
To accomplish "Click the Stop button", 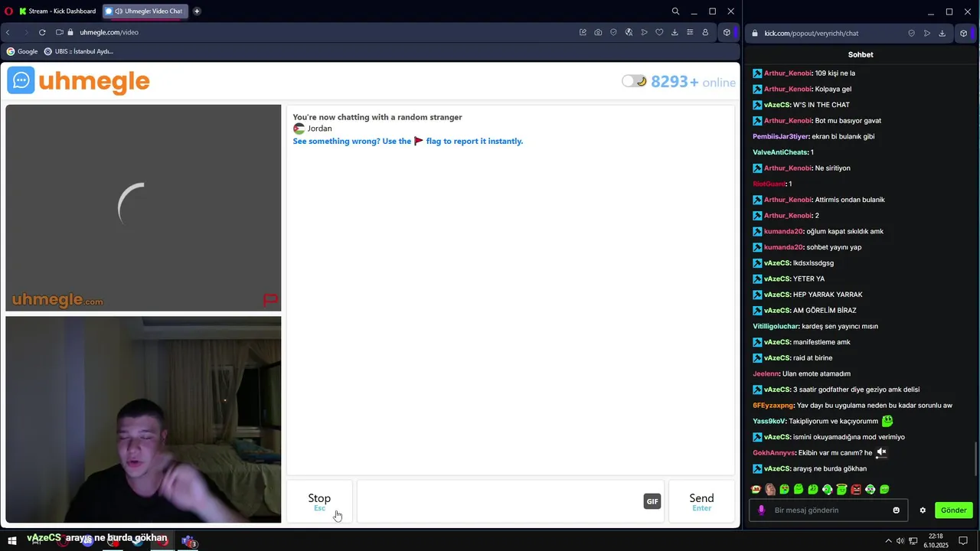I will [x=319, y=501].
